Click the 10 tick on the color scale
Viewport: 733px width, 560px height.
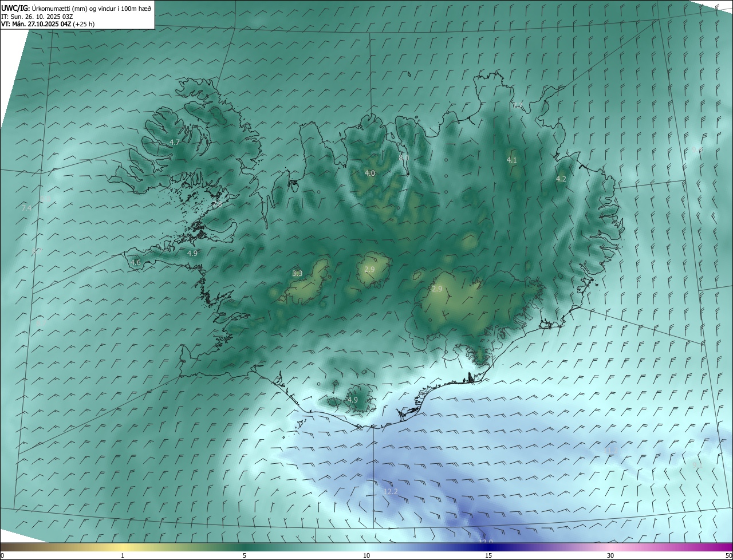(x=366, y=555)
